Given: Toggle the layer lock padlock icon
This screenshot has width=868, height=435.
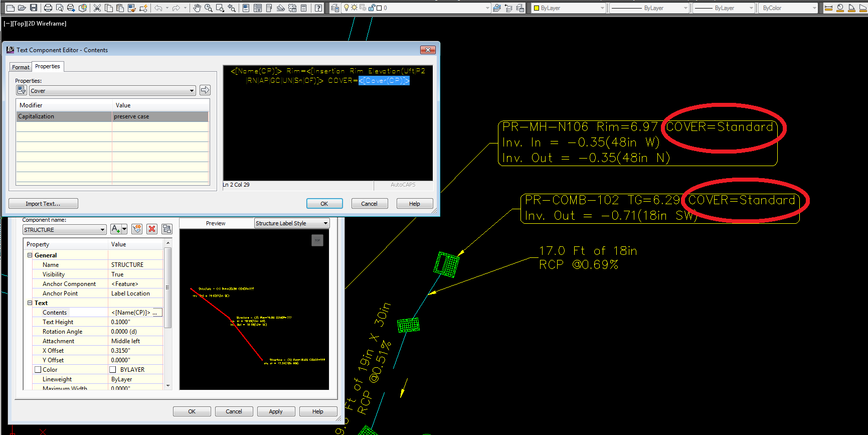Looking at the screenshot, I should (372, 8).
